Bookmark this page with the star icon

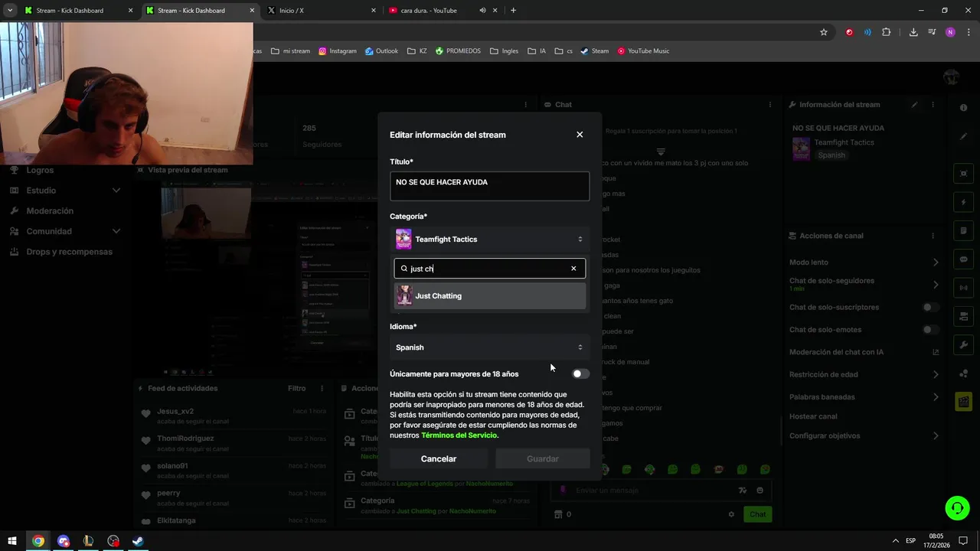pos(824,32)
